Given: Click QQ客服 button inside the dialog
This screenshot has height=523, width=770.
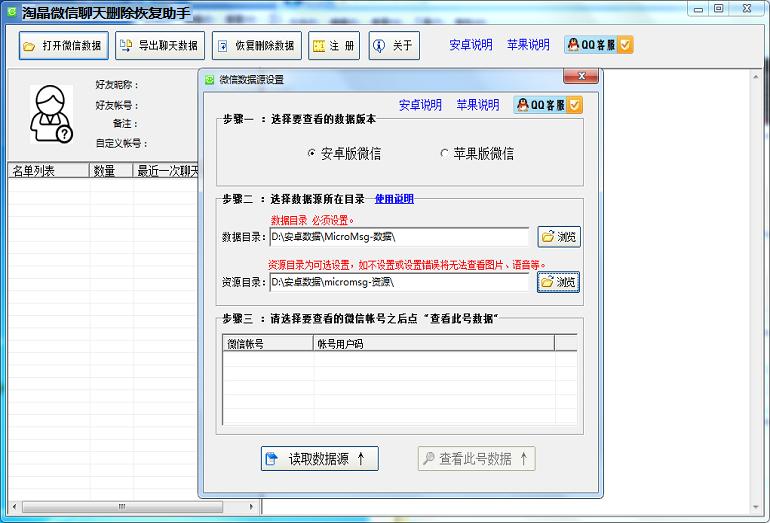Looking at the screenshot, I should 548,105.
